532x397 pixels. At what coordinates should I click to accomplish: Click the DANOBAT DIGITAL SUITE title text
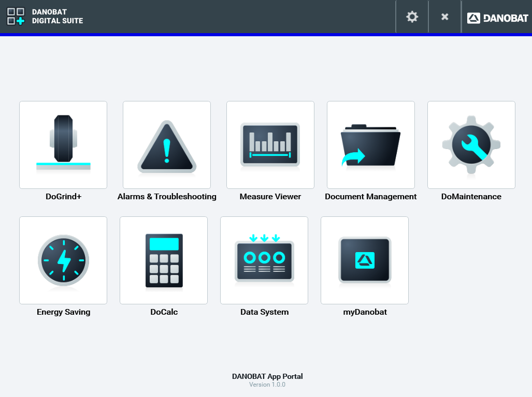[57, 16]
